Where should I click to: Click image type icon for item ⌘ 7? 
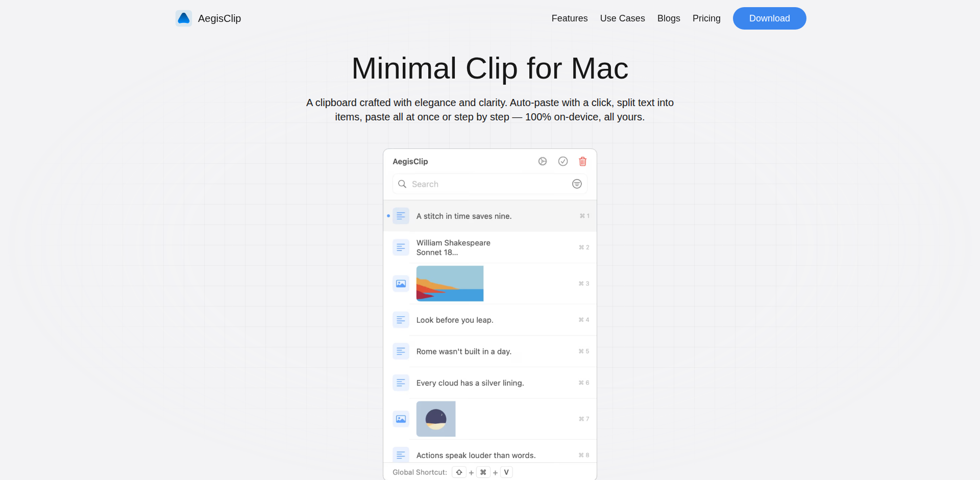point(401,419)
